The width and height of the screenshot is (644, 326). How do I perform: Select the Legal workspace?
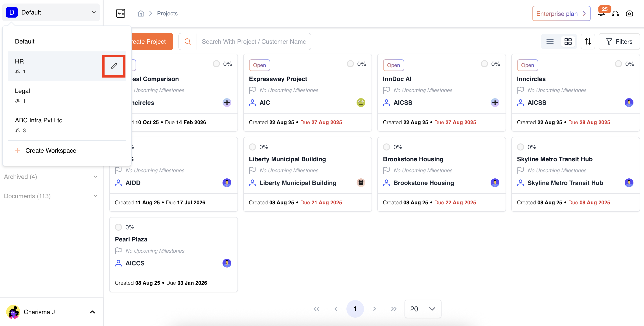click(x=22, y=91)
